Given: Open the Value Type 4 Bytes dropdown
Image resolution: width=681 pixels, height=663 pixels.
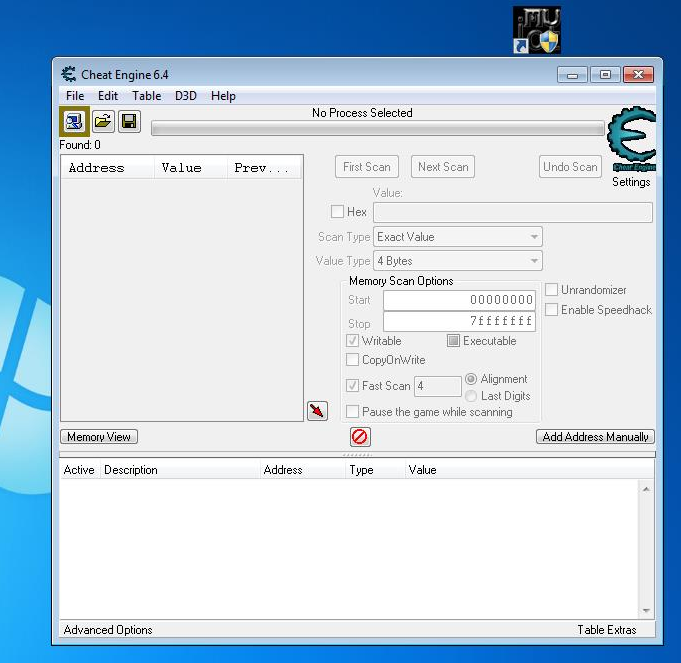Looking at the screenshot, I should click(458, 261).
